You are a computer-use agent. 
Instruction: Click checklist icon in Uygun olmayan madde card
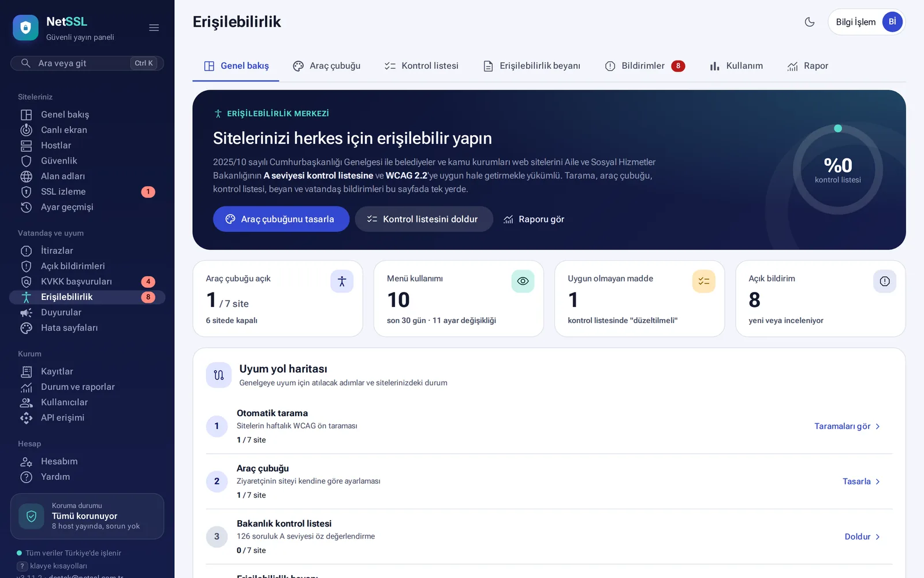pyautogui.click(x=704, y=281)
